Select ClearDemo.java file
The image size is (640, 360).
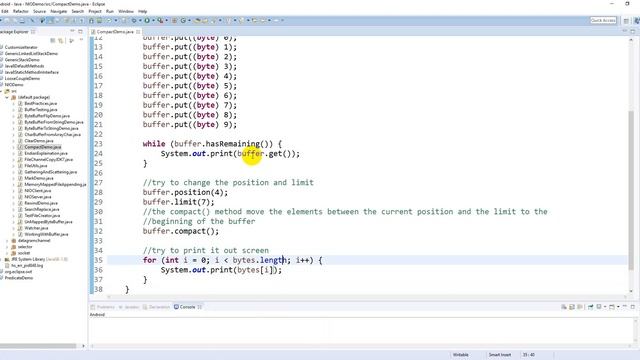pos(39,141)
